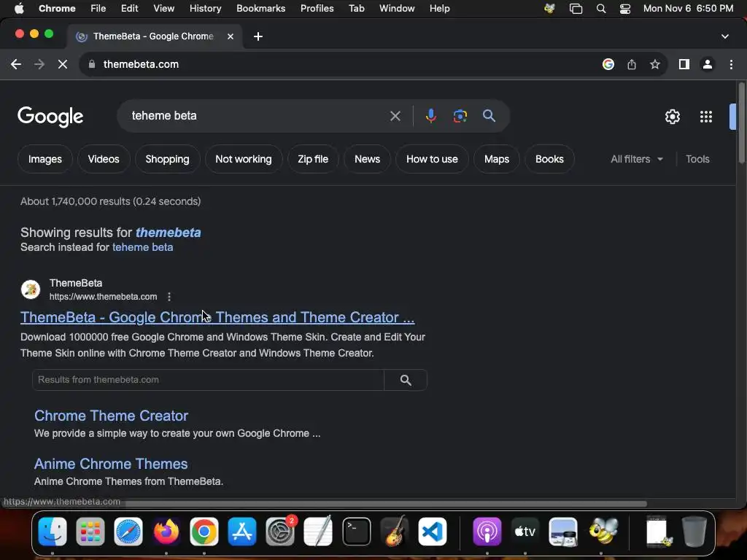Click the corrected themebeta link
The image size is (747, 560).
169,233
